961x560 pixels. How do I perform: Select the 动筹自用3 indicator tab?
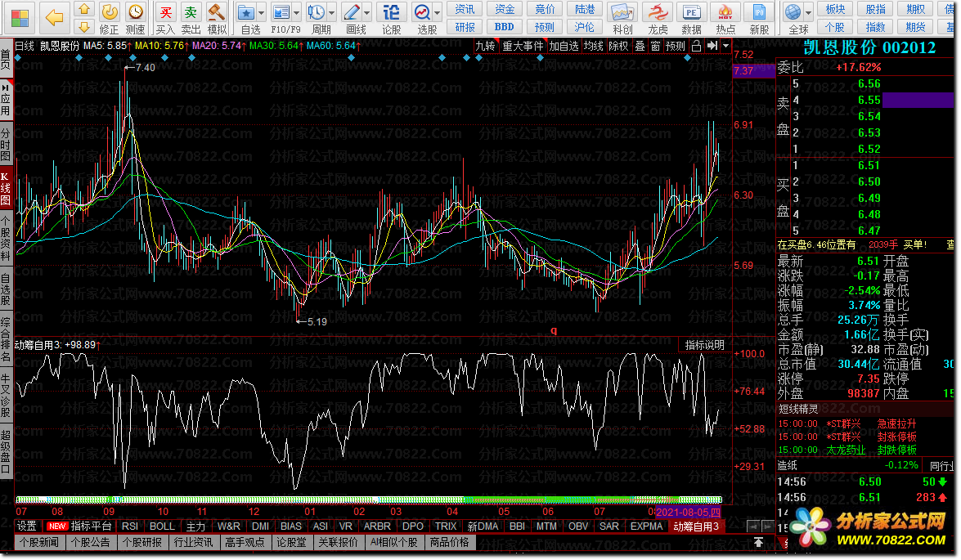(x=696, y=526)
